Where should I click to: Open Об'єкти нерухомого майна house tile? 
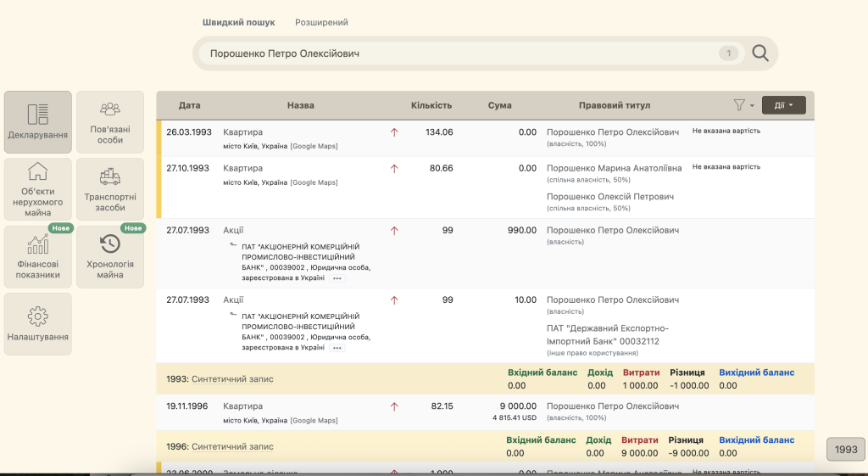click(x=37, y=189)
